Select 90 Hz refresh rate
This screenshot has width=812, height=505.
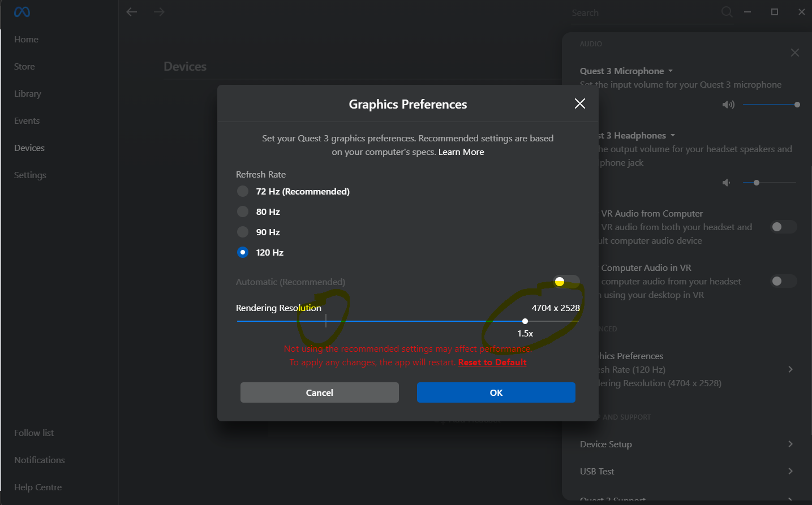pos(243,232)
